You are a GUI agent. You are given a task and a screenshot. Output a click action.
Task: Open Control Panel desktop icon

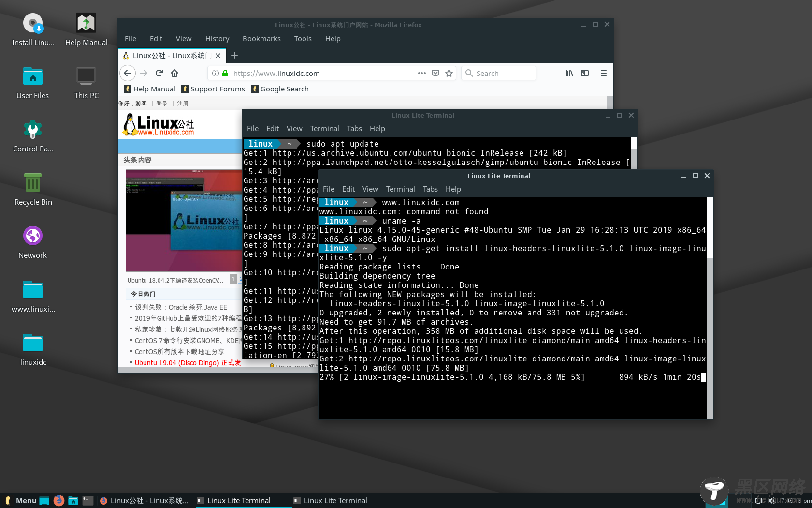(x=33, y=135)
